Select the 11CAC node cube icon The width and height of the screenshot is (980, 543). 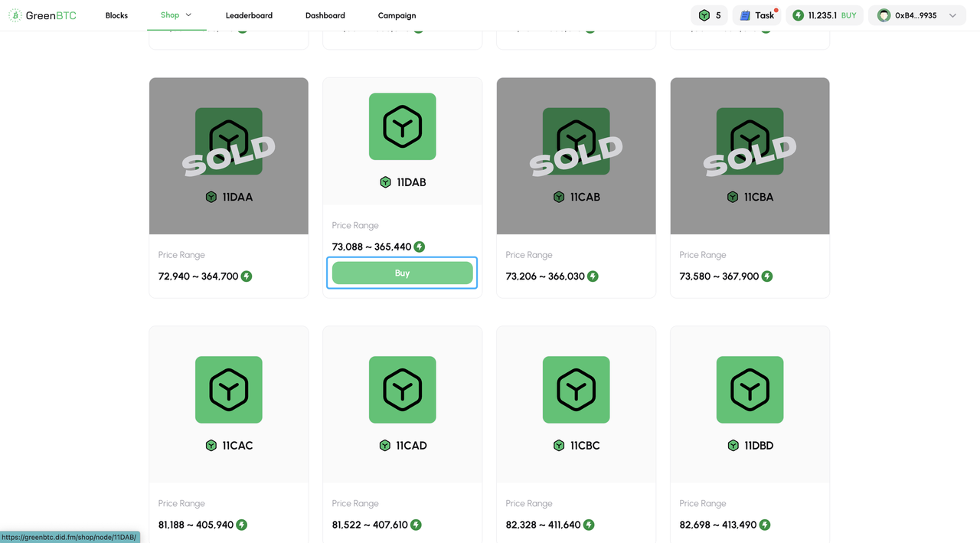[x=228, y=390]
